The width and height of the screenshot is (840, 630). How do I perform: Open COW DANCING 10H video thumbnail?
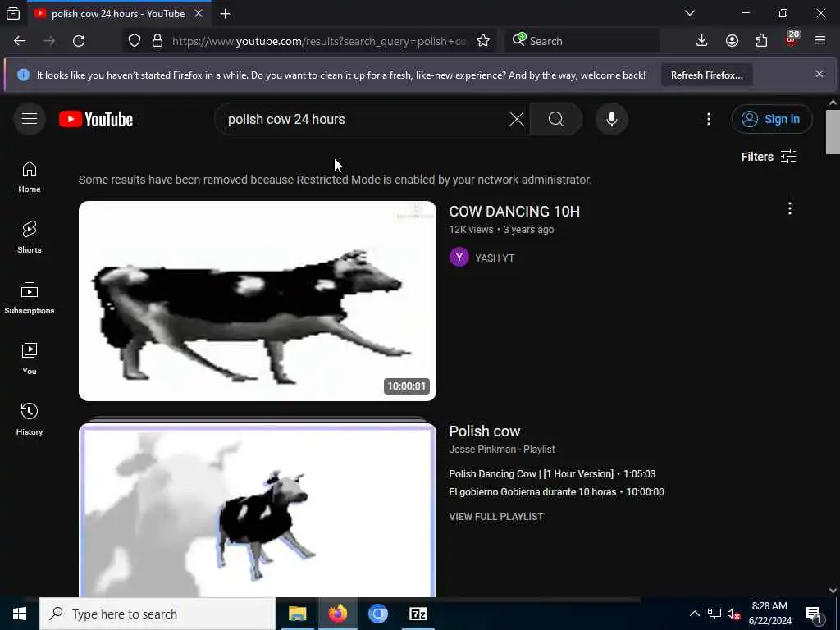257,300
